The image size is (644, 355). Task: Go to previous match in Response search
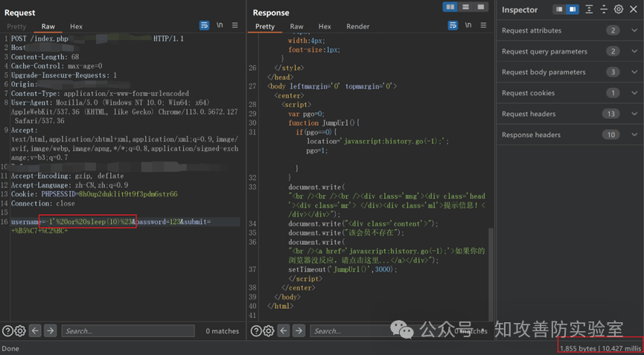pyautogui.click(x=284, y=330)
